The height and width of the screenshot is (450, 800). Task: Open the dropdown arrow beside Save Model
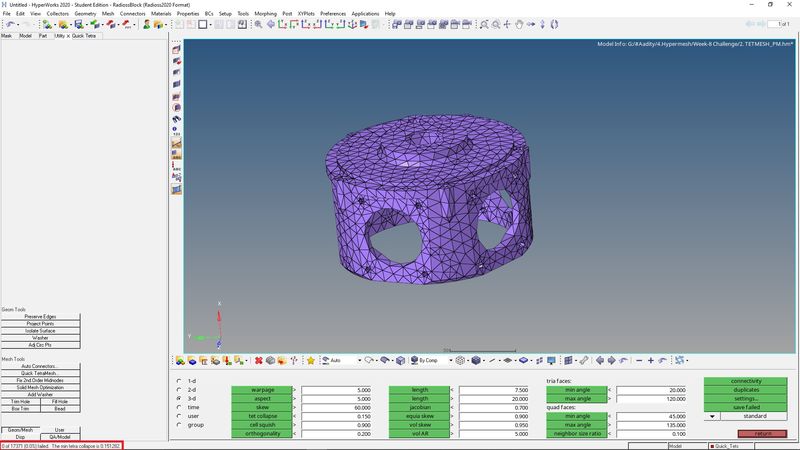pyautogui.click(x=86, y=24)
